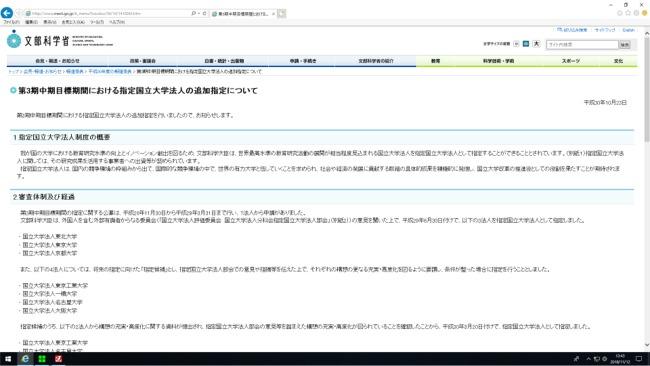Set font size to large (大)
Viewport: 650px width, 366px height.
click(536, 44)
